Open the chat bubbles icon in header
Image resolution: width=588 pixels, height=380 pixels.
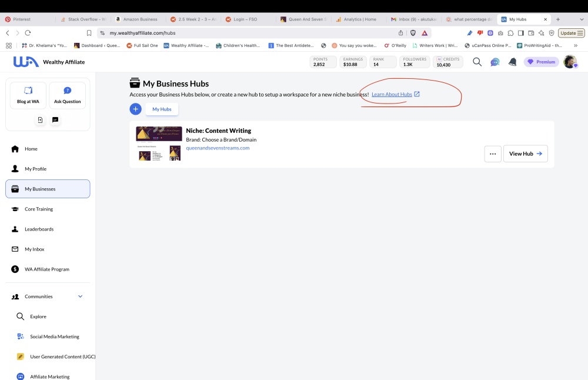(495, 62)
